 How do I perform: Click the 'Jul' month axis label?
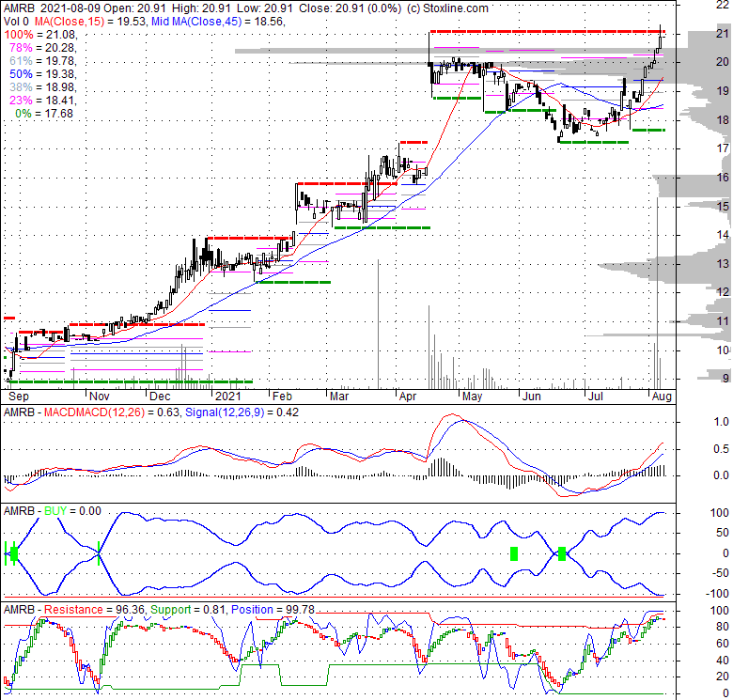595,397
